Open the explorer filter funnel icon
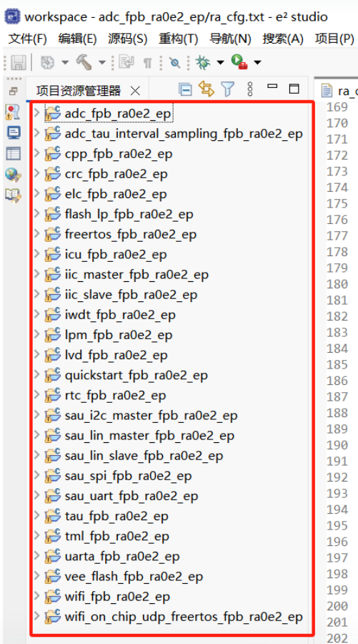Image resolution: width=358 pixels, height=644 pixels. pyautogui.click(x=228, y=89)
